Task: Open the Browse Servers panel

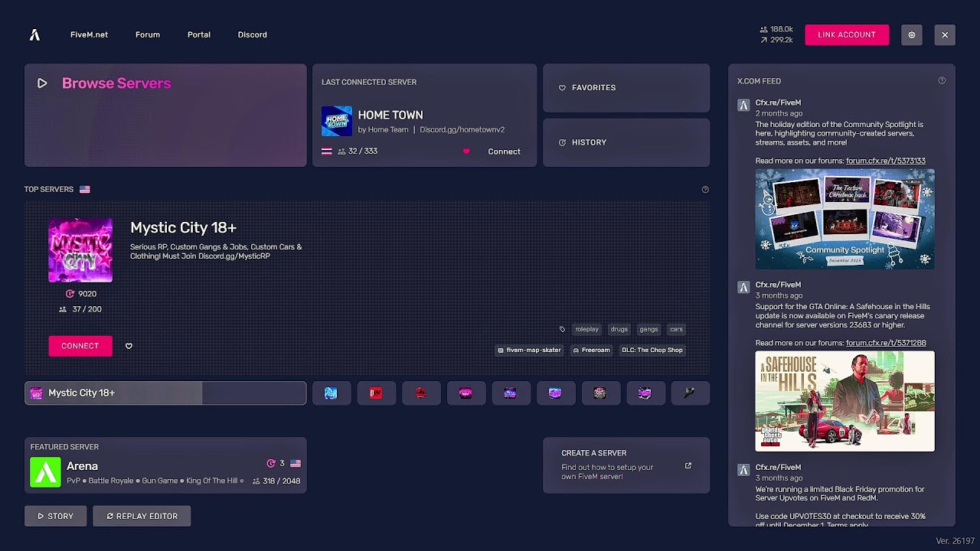Action: pos(165,115)
